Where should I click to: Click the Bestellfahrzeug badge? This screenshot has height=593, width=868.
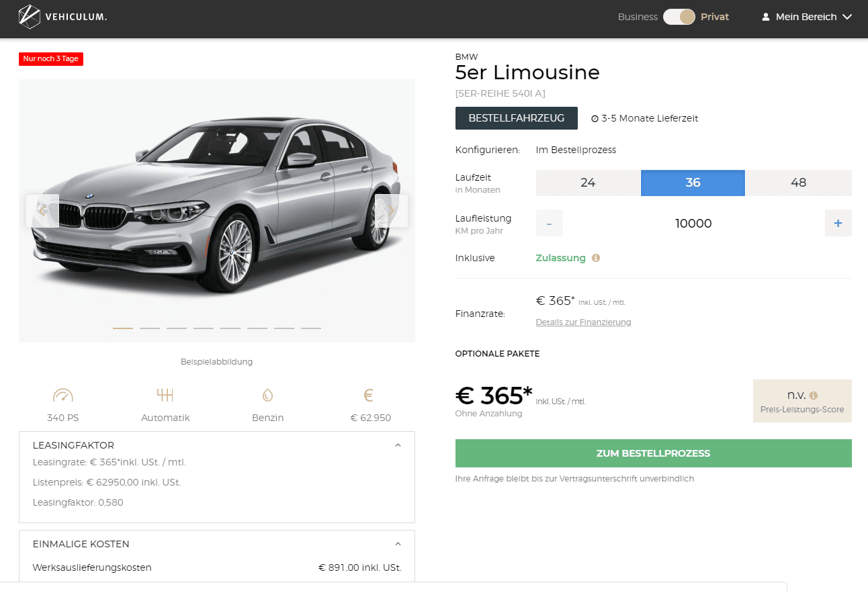517,118
